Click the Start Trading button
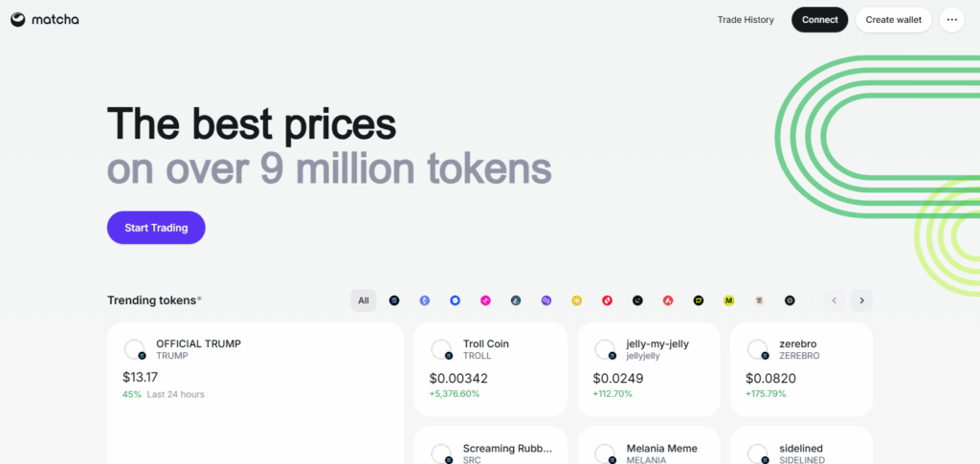This screenshot has height=464, width=980. 156,228
